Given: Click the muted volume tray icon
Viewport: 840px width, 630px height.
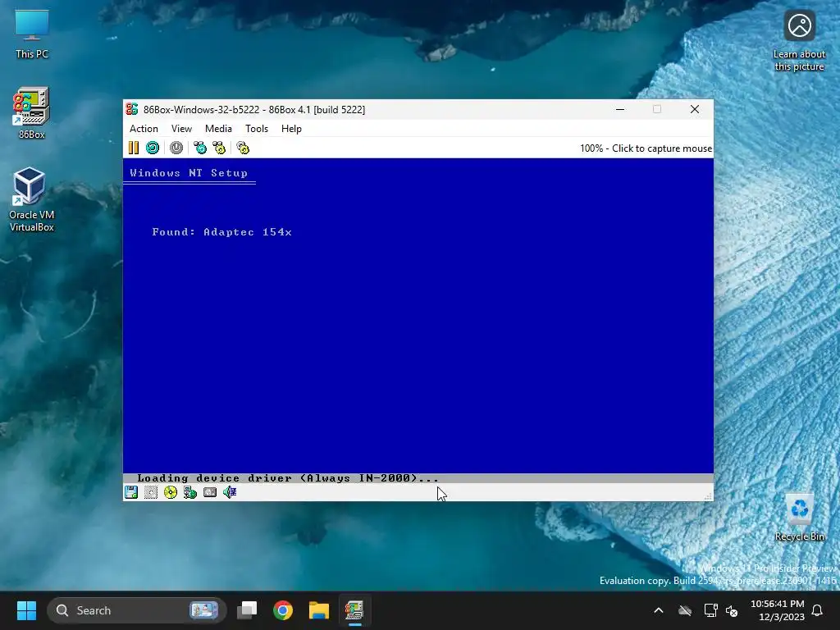Looking at the screenshot, I should click(x=732, y=610).
